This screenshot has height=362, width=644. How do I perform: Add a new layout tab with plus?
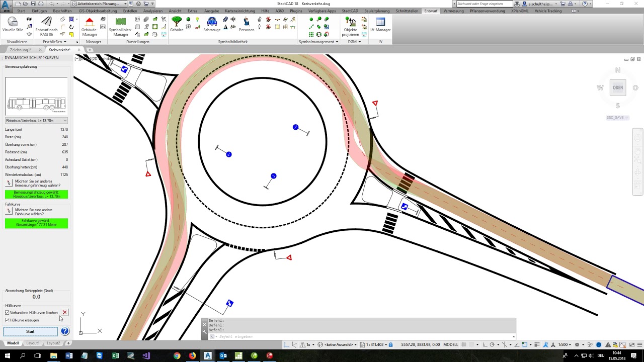tap(68, 343)
